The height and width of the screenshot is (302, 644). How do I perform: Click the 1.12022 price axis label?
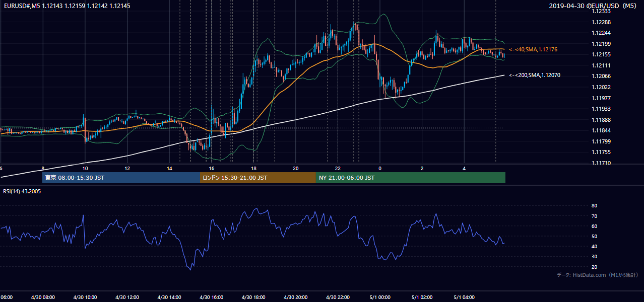point(601,87)
